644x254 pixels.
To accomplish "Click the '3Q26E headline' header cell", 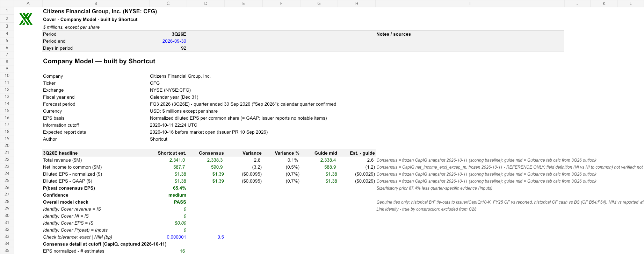I will point(60,153).
